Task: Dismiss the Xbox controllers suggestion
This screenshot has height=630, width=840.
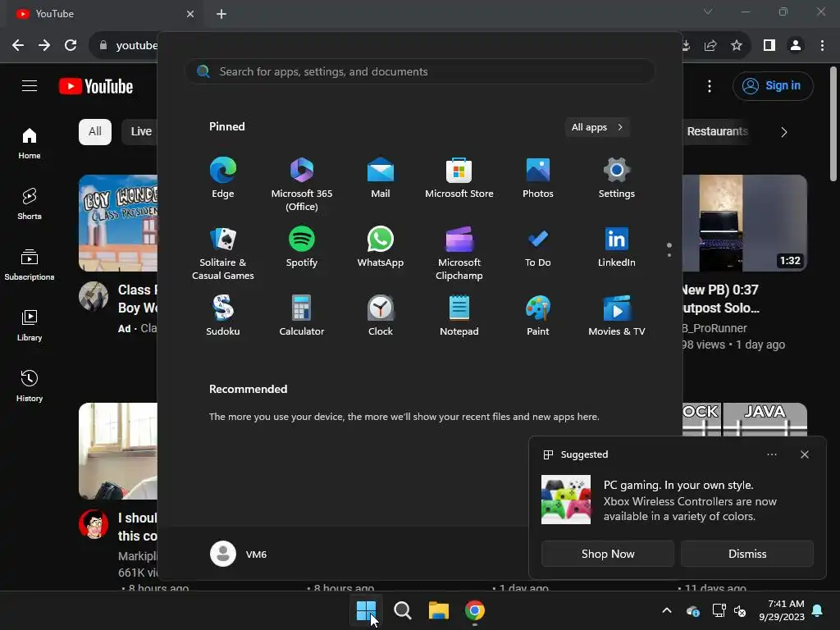Action: point(746,554)
